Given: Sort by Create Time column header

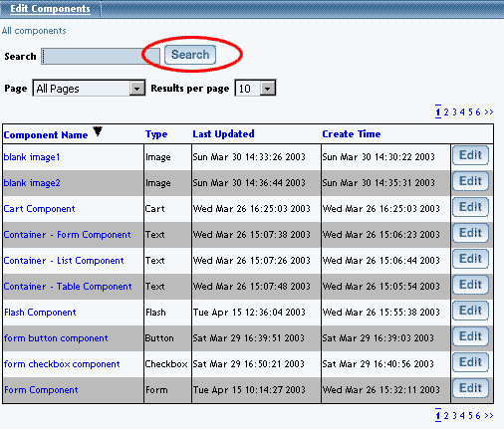Looking at the screenshot, I should pyautogui.click(x=352, y=133).
